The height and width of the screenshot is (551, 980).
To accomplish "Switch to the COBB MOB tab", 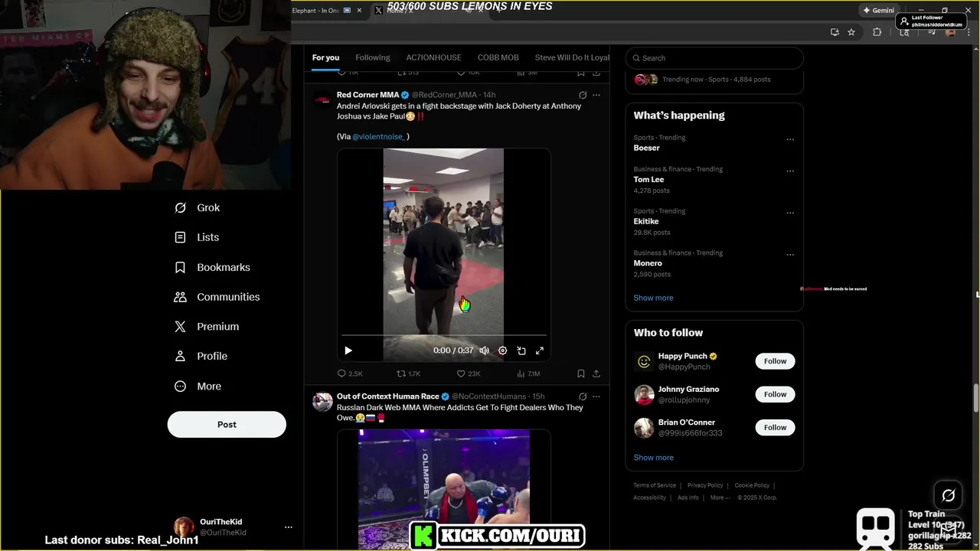I will pyautogui.click(x=498, y=57).
